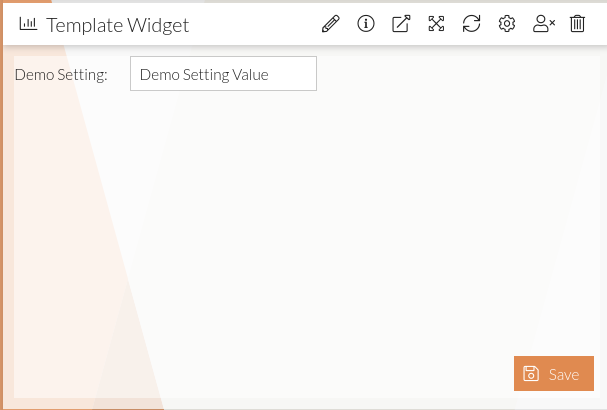Click the floppy disk icon on Save
This screenshot has width=607, height=410.
coord(531,374)
